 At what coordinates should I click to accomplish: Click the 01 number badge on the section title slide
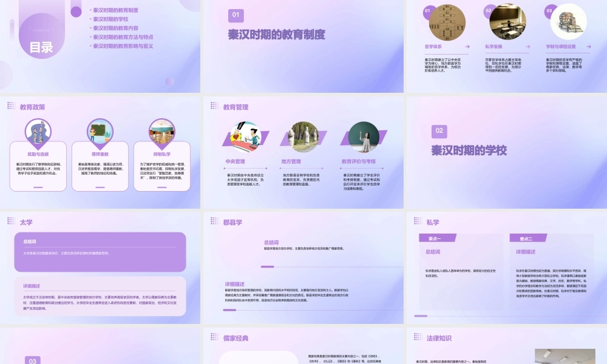coord(236,15)
